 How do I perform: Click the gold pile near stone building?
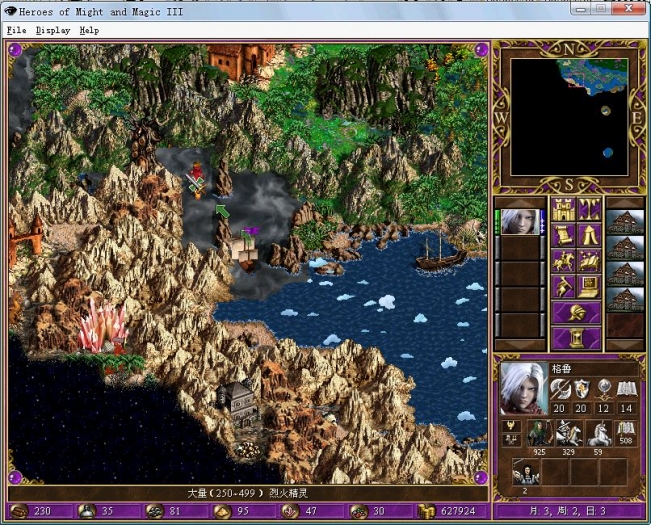(x=248, y=449)
